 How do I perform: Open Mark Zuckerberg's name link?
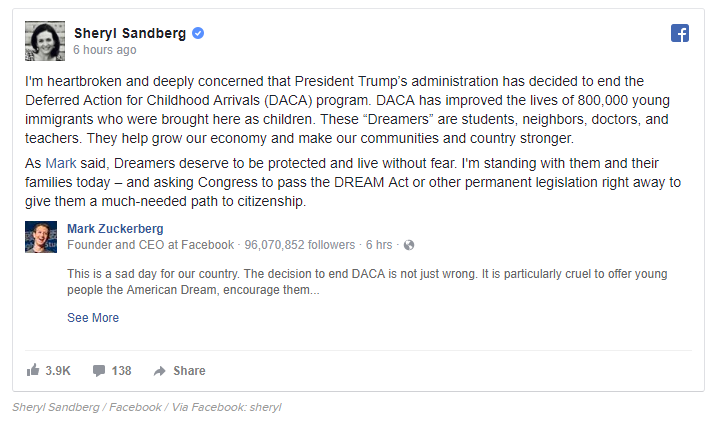point(115,229)
